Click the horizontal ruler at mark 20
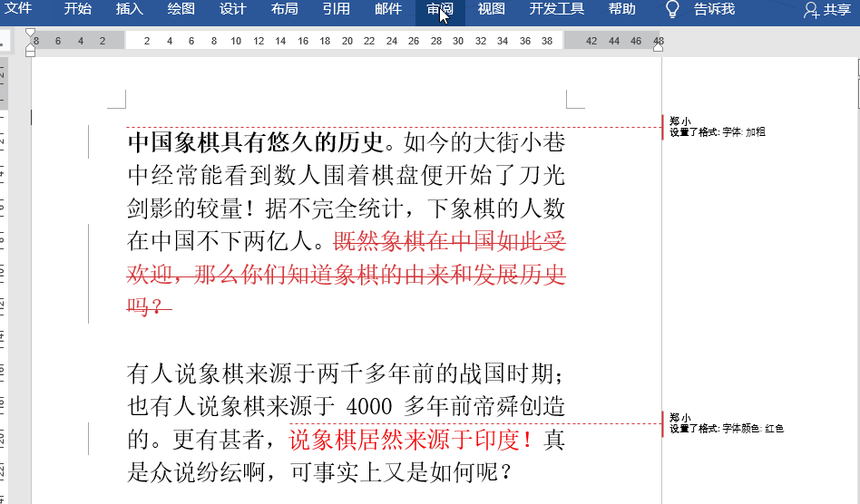The height and width of the screenshot is (504, 860). [347, 42]
